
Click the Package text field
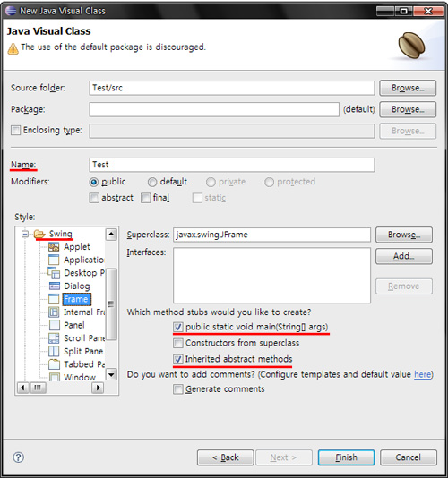pos(214,109)
